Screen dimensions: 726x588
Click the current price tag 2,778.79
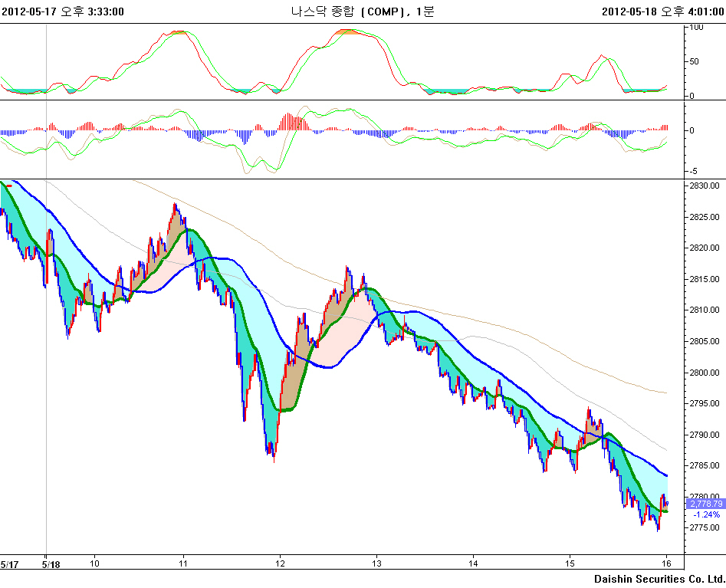click(x=705, y=504)
